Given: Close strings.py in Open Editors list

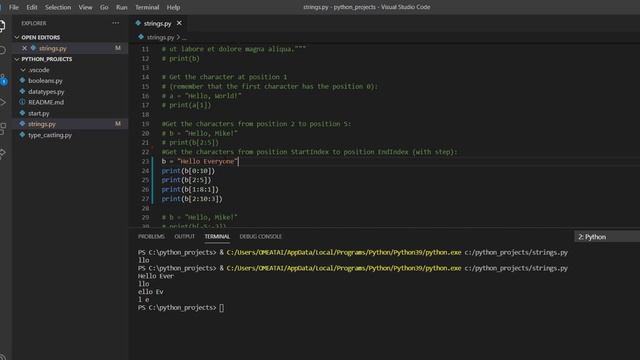Looking at the screenshot, I should [x=24, y=48].
